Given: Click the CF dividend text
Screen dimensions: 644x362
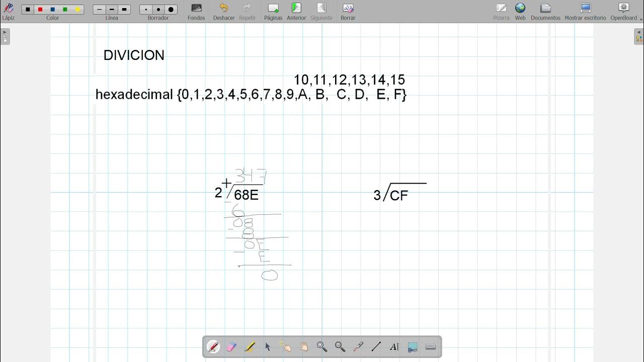Looking at the screenshot, I should click(x=399, y=196).
